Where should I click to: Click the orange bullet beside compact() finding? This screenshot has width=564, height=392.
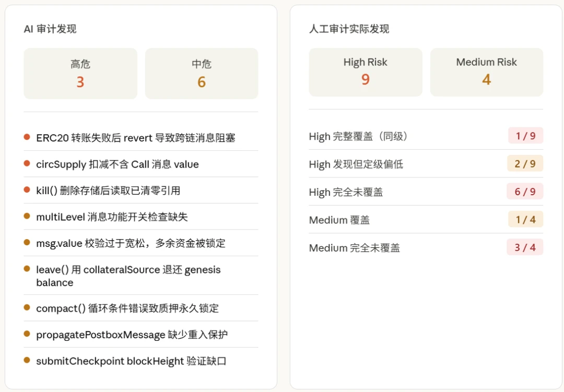click(27, 308)
